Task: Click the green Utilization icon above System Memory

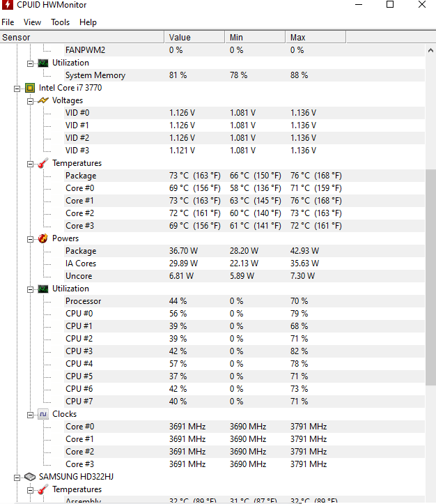Action: 43,63
